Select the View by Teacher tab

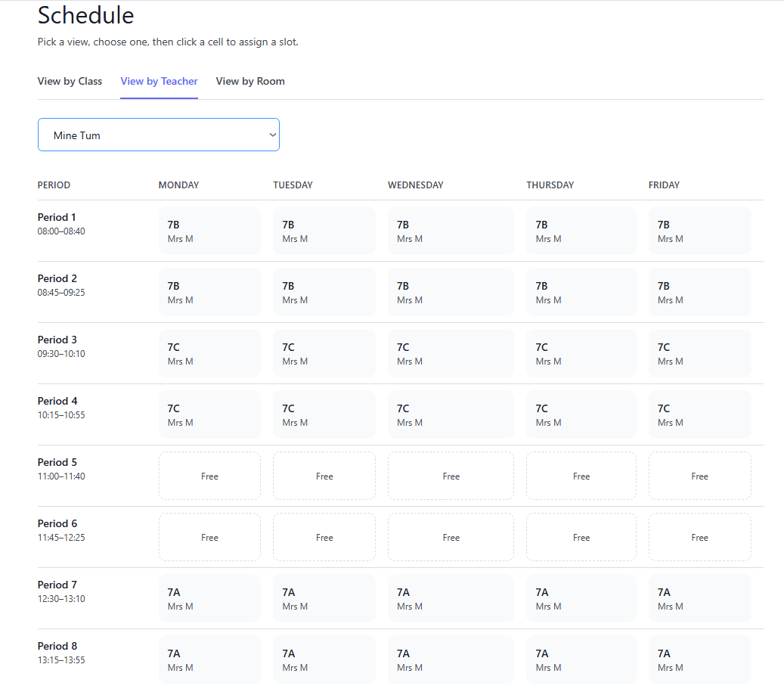coord(159,81)
